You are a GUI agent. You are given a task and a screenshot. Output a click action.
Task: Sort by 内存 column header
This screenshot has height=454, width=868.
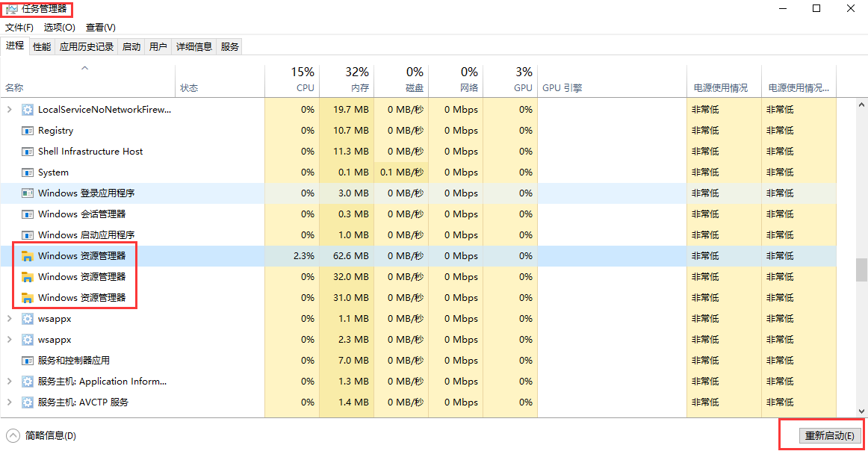pyautogui.click(x=347, y=81)
